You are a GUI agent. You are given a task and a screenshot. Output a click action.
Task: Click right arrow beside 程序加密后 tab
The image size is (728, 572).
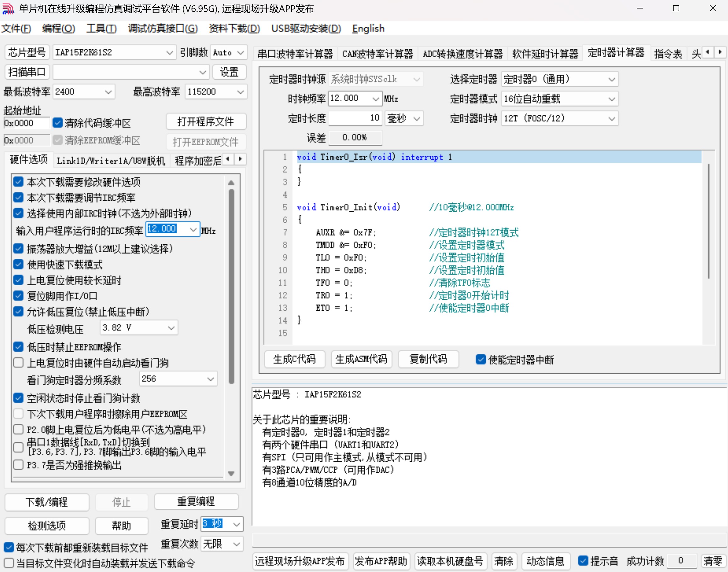[240, 159]
